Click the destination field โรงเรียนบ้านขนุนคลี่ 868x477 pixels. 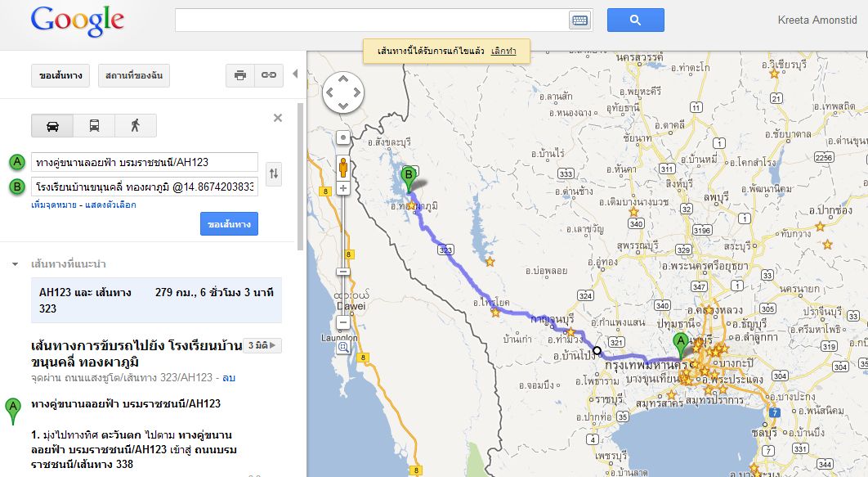tap(145, 187)
